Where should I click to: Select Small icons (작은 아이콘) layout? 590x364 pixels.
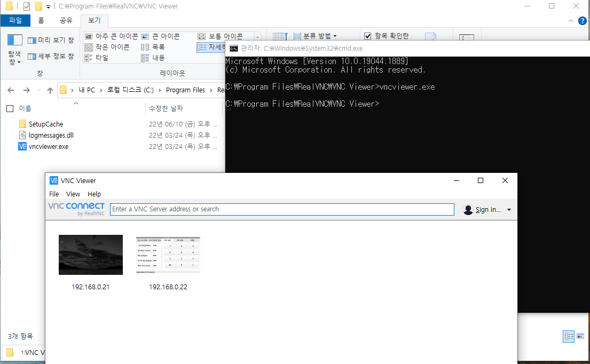point(107,47)
